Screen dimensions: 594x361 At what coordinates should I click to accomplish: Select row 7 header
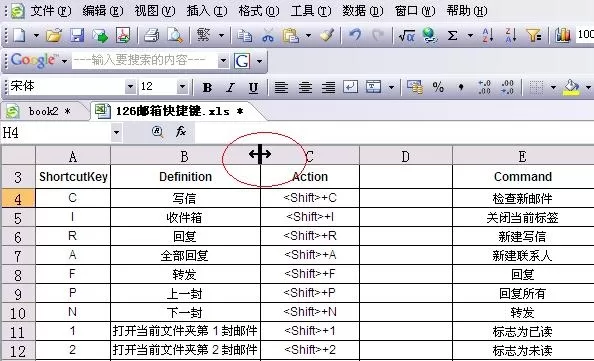coord(18,256)
